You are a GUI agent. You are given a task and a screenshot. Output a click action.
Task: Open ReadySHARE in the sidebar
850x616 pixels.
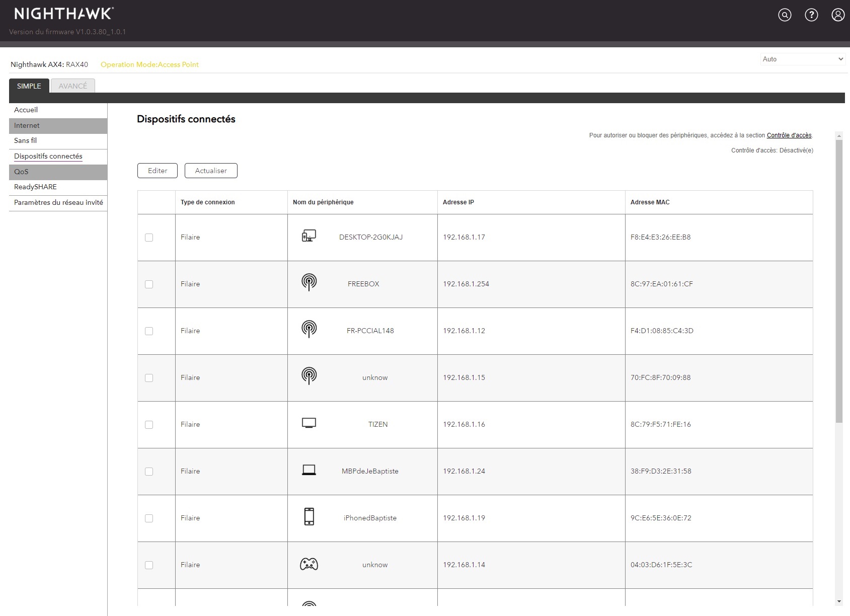click(x=35, y=187)
